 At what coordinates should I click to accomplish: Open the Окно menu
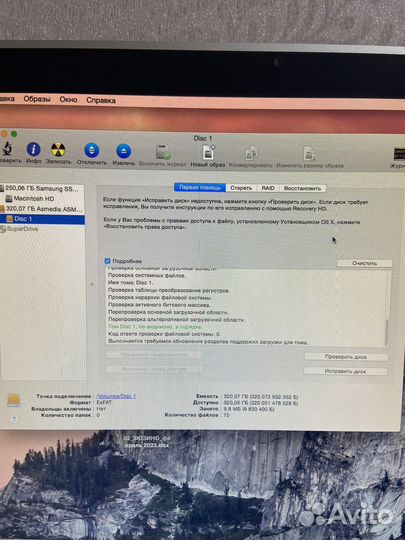coord(68,100)
